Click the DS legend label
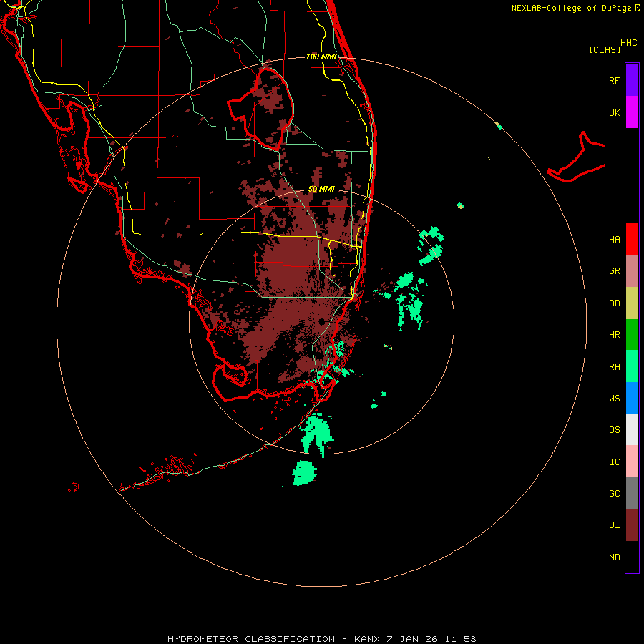Screen dimensions: 644x644 614,430
